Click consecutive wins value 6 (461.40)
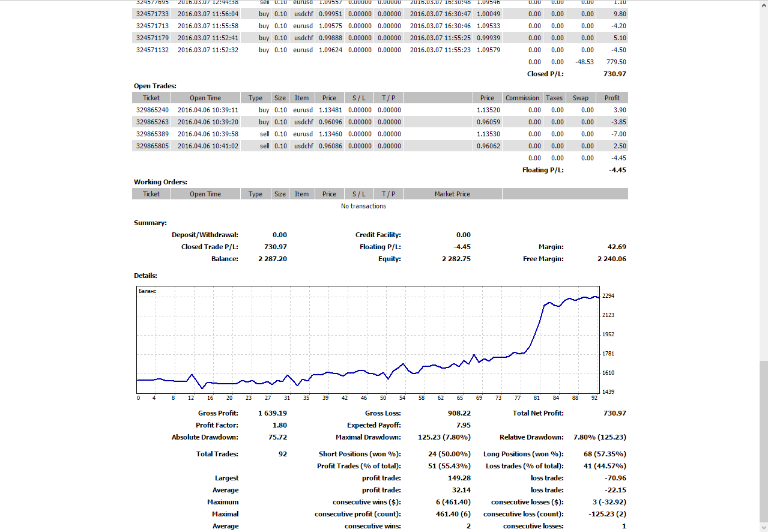 [454, 502]
